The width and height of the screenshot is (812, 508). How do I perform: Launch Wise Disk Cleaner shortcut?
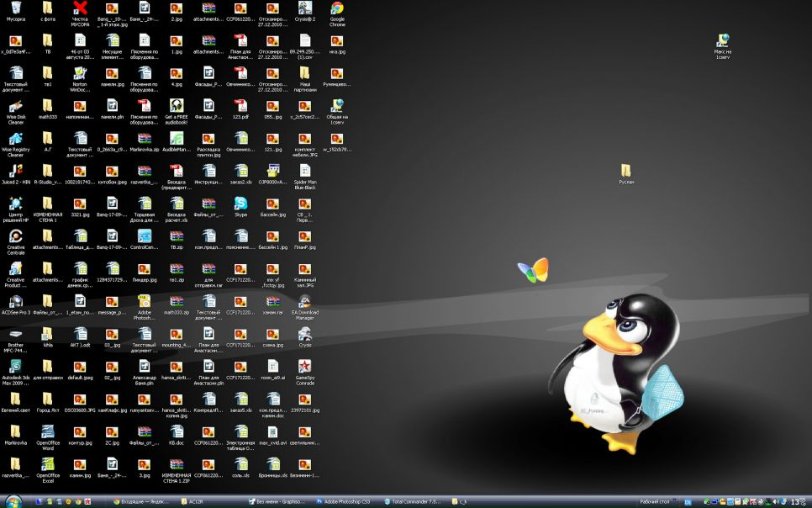(15, 112)
